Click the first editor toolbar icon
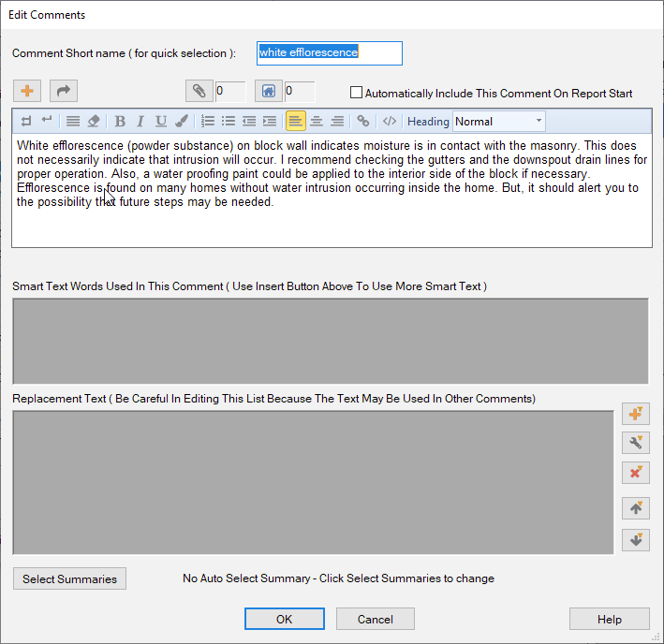This screenshot has width=664, height=644. pyautogui.click(x=26, y=122)
